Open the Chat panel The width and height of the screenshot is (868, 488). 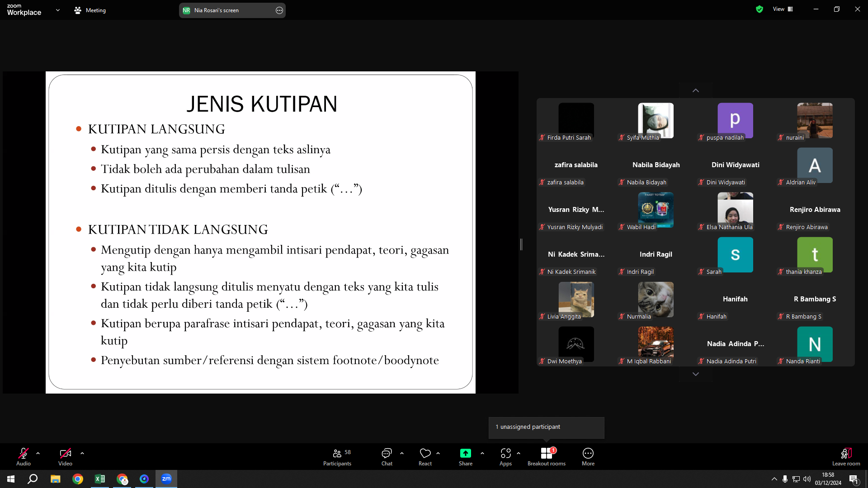click(387, 456)
